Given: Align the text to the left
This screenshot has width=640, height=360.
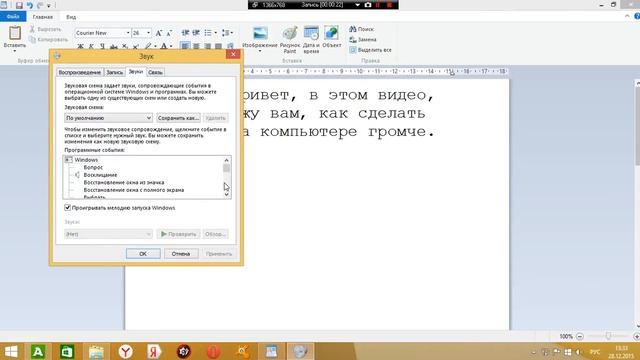Looking at the screenshot, I should point(185,46).
